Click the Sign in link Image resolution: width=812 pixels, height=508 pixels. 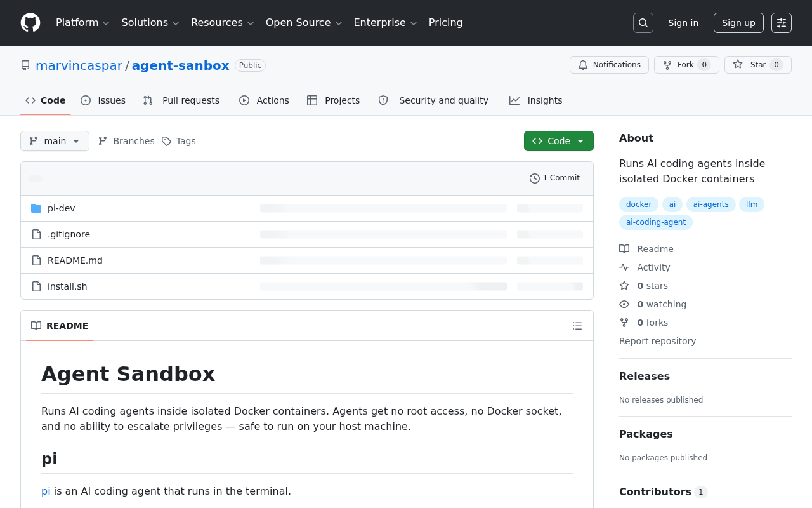coord(683,23)
